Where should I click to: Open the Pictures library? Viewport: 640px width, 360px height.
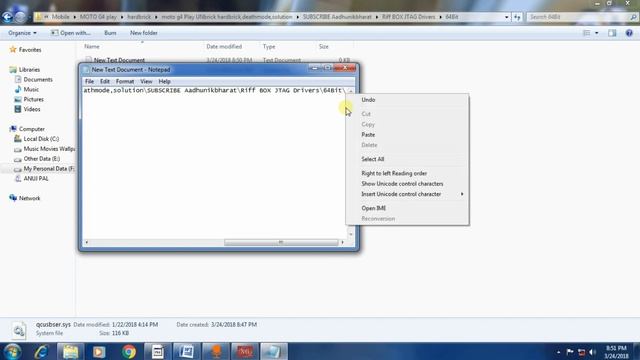point(33,100)
